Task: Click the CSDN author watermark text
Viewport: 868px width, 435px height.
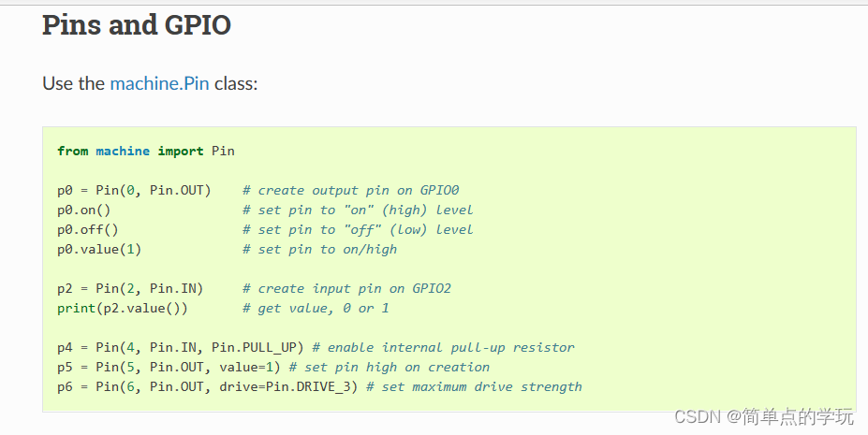Action: (x=763, y=416)
